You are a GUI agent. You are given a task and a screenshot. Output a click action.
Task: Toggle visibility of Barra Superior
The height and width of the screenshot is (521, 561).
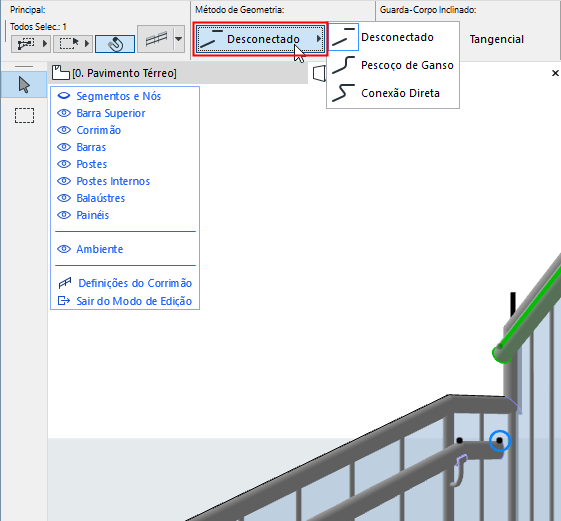coord(64,113)
